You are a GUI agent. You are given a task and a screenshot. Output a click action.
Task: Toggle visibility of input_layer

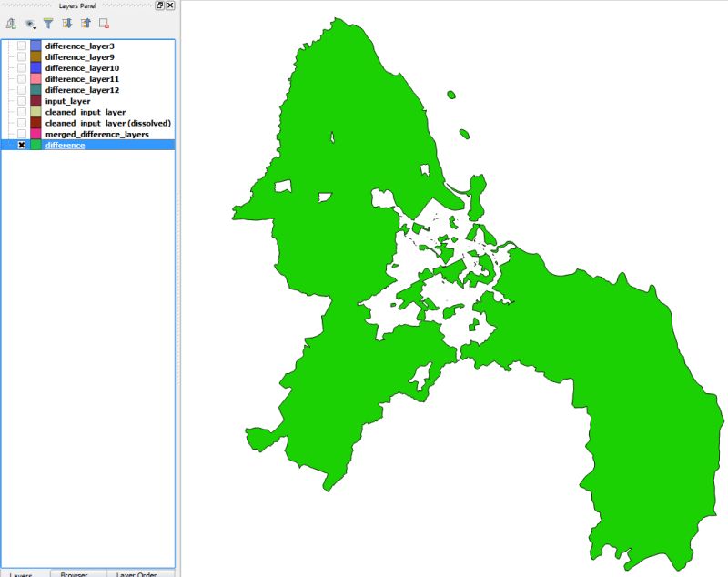pos(22,100)
